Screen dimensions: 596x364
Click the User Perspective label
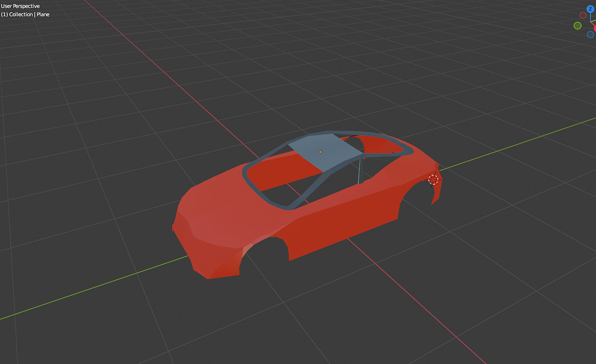click(20, 5)
